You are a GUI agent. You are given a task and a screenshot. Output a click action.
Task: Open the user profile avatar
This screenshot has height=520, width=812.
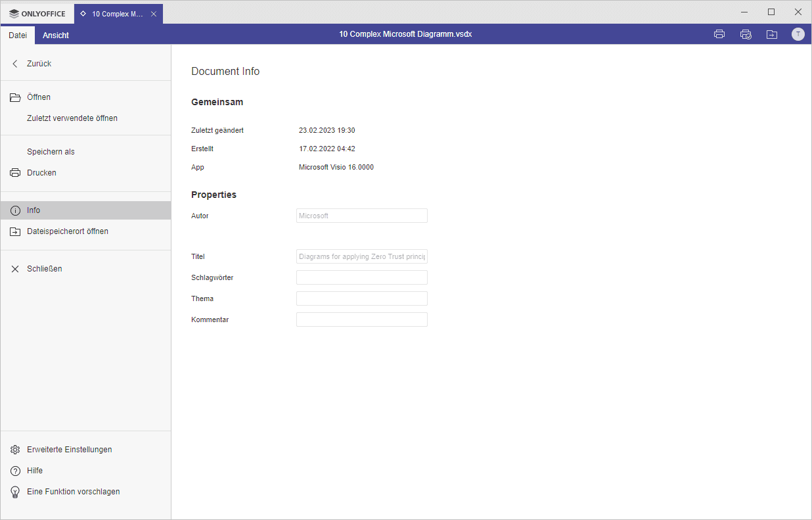(798, 34)
